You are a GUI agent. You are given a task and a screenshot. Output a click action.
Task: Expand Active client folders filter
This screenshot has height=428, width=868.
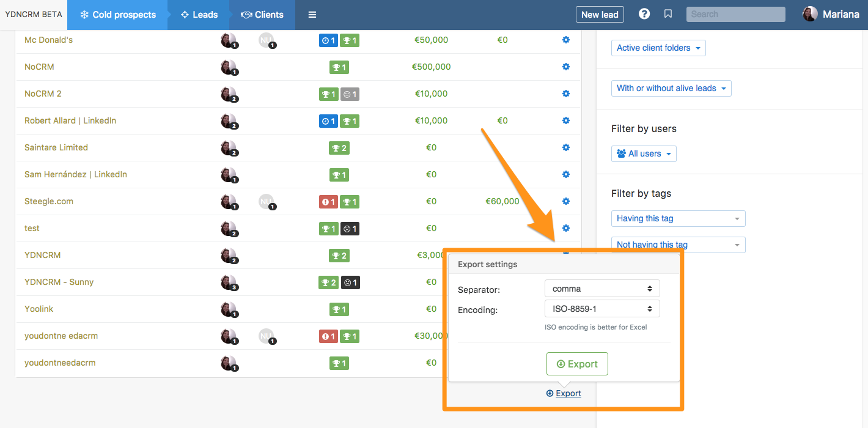point(658,48)
